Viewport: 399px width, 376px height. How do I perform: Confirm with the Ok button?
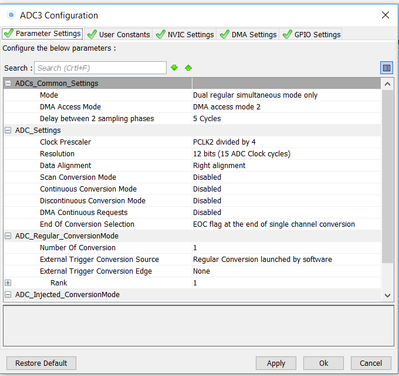point(323,363)
